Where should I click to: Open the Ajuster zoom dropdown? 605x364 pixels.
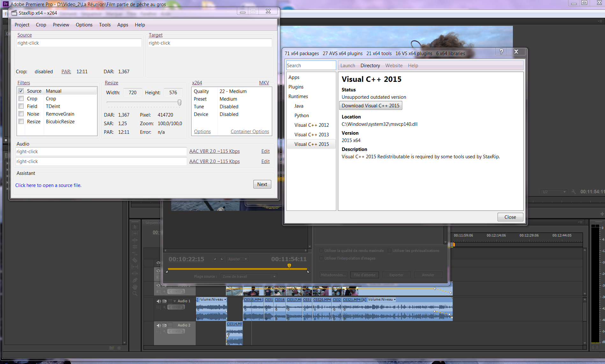[237, 259]
